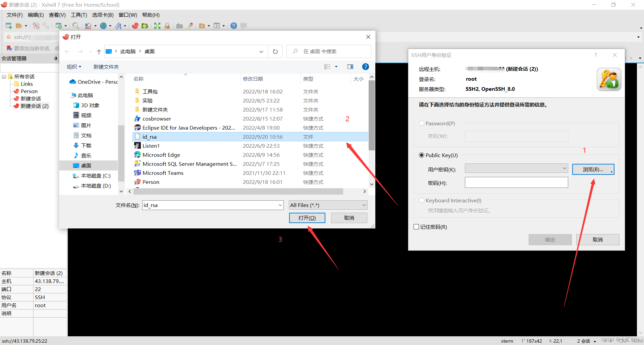The width and height of the screenshot is (644, 345).
Task: Click the padlock Lock Screen icon
Action: (x=167, y=26)
